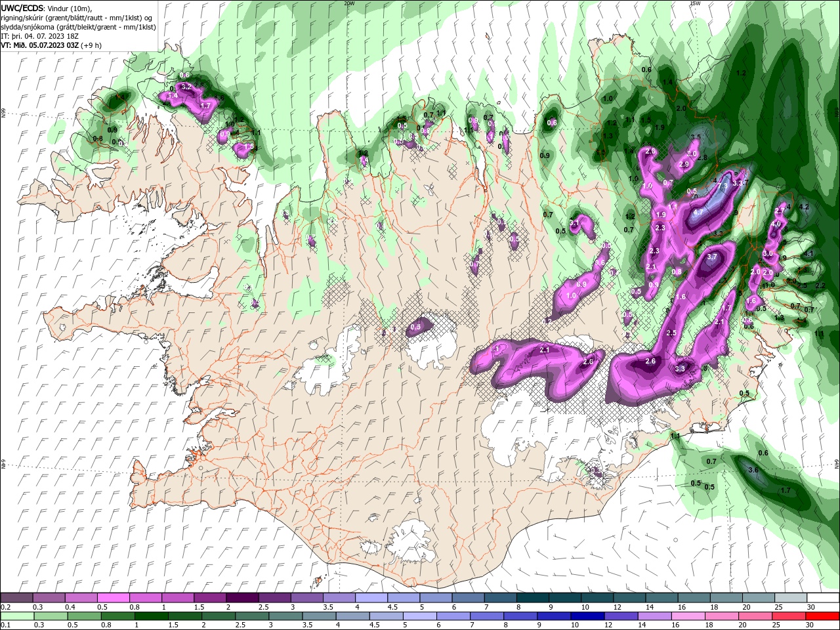The width and height of the screenshot is (840, 630).
Task: Click the 7.3 precipitation value on the map
Action: click(x=722, y=186)
